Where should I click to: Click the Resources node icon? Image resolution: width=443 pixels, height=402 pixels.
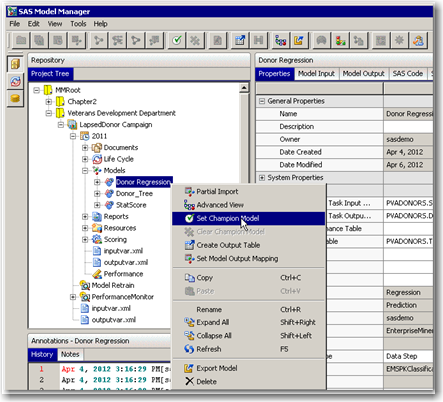coord(97,228)
